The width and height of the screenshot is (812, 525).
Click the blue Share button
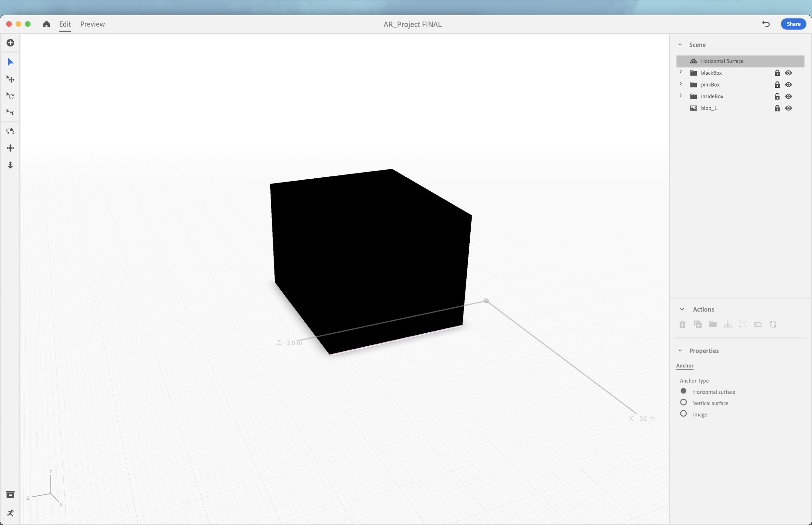(x=793, y=24)
